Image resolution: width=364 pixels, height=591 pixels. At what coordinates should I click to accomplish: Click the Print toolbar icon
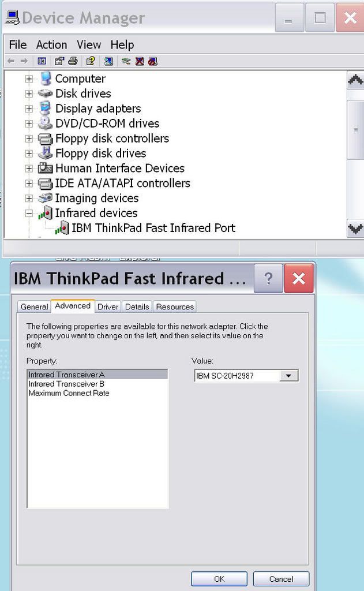(x=73, y=61)
